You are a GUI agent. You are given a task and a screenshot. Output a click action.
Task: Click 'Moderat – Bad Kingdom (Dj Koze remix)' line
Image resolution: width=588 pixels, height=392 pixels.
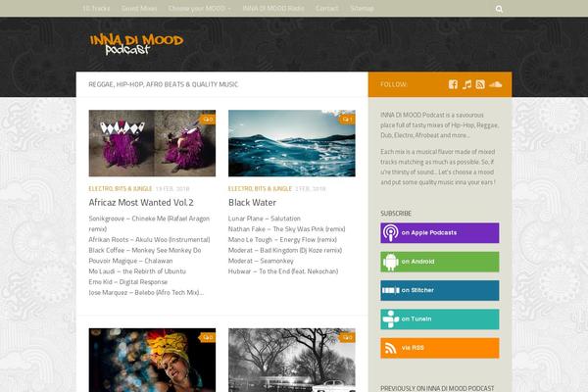[285, 250]
